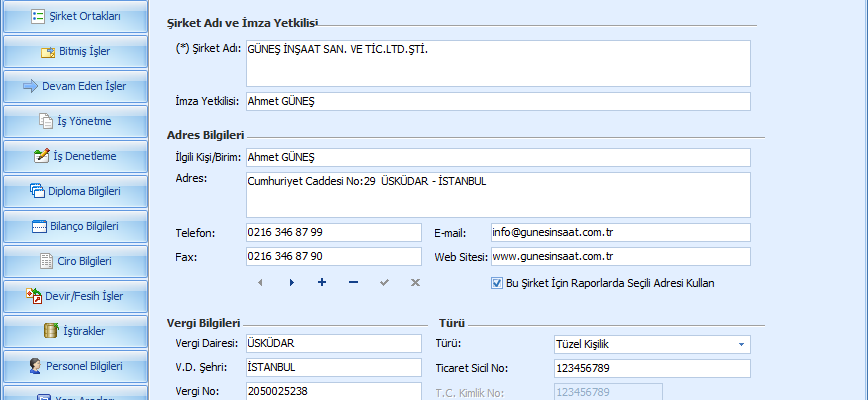
Task: Open İştirakler sidebar item
Action: point(76,331)
